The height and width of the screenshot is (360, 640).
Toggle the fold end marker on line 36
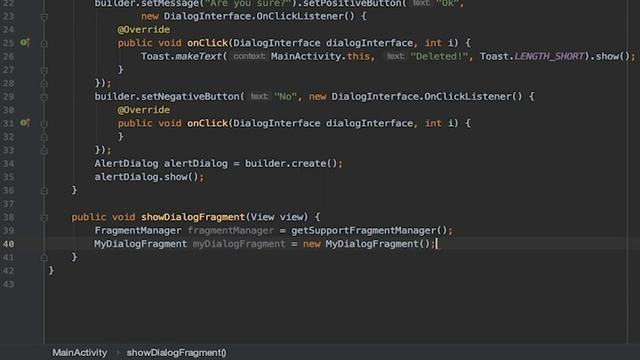44,191
